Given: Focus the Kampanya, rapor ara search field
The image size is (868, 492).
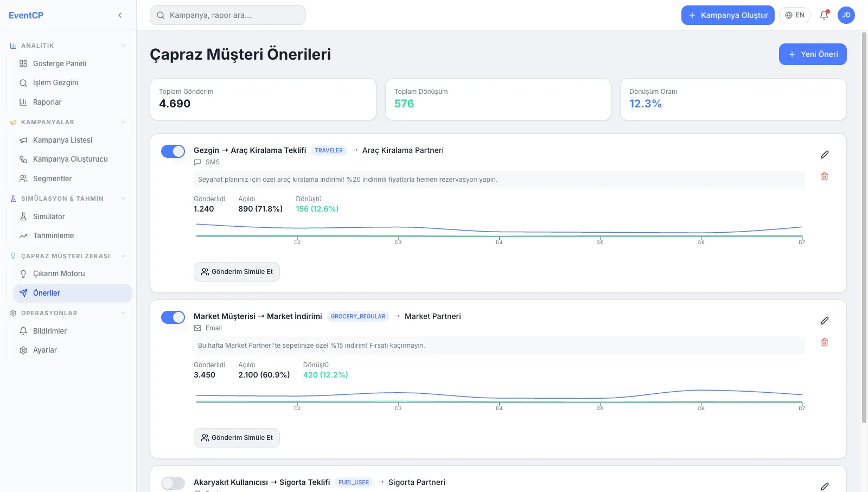Looking at the screenshot, I should click(228, 15).
